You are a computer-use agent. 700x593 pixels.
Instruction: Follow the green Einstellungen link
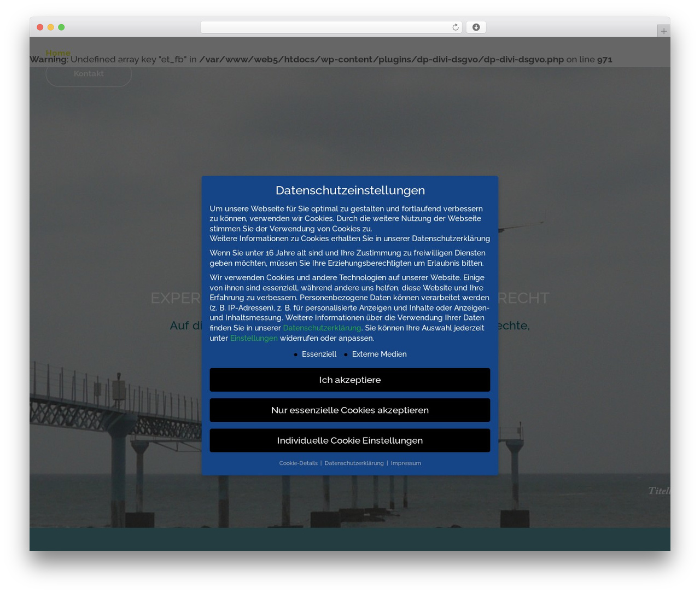point(254,338)
